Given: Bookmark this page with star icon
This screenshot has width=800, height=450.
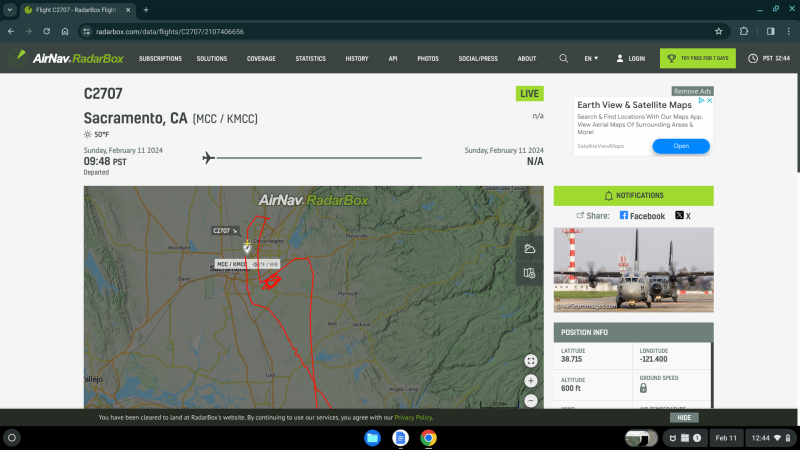Looking at the screenshot, I should [718, 31].
